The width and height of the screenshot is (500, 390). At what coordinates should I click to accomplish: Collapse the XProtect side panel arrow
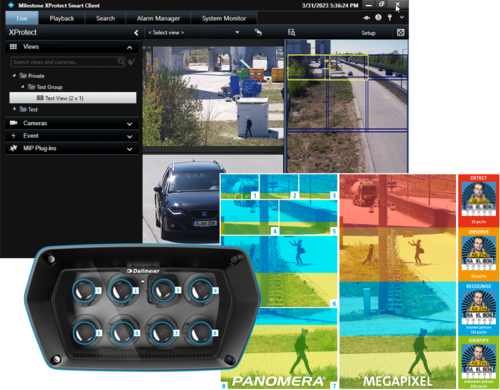pyautogui.click(x=136, y=33)
